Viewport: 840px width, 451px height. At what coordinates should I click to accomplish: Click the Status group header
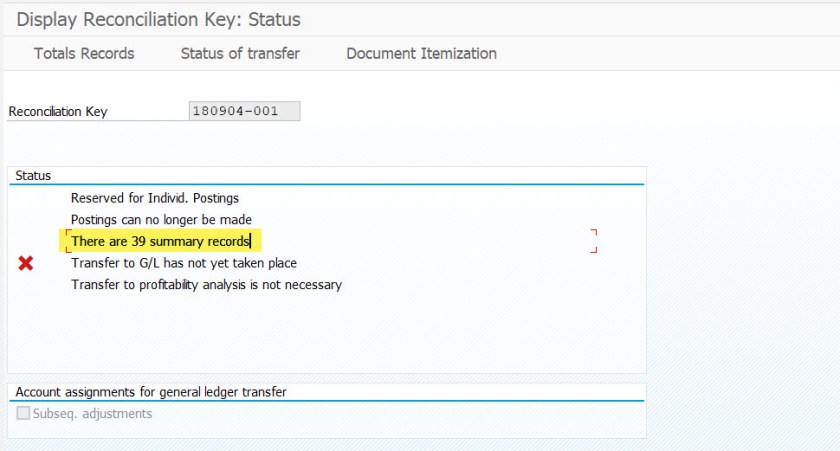tap(33, 176)
